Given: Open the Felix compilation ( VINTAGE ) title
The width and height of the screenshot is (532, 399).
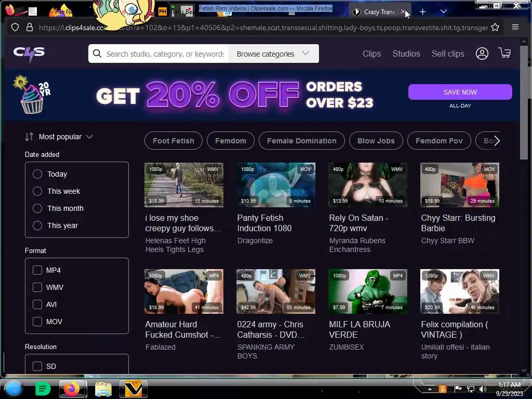Looking at the screenshot, I should [455, 329].
